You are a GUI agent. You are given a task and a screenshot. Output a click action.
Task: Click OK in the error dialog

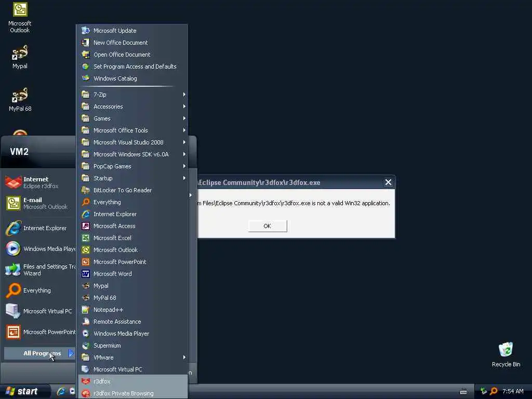click(268, 226)
